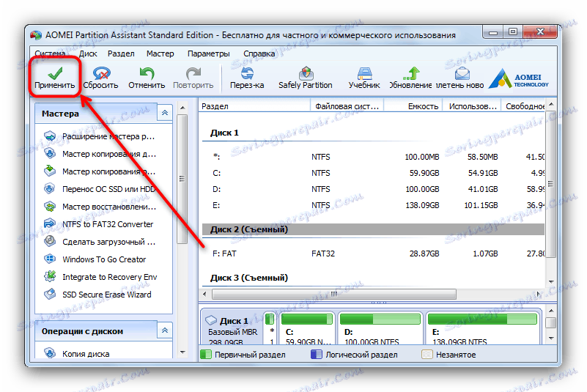Open Integrate to Recovery Env

(x=100, y=277)
